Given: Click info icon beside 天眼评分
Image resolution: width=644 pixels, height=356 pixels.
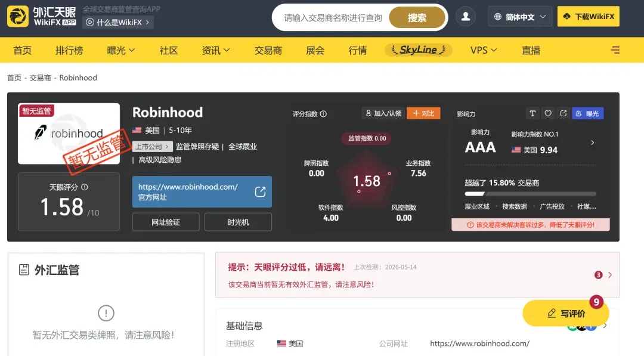Looking at the screenshot, I should tap(85, 187).
